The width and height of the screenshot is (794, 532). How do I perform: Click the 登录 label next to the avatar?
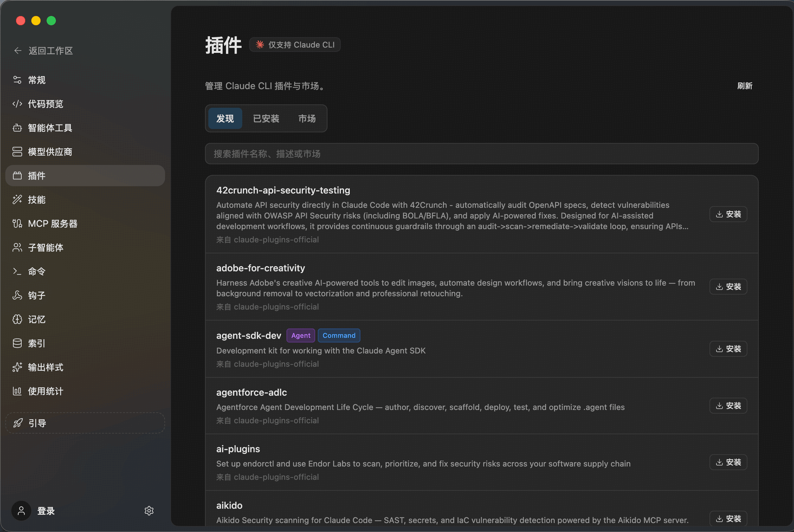[46, 511]
